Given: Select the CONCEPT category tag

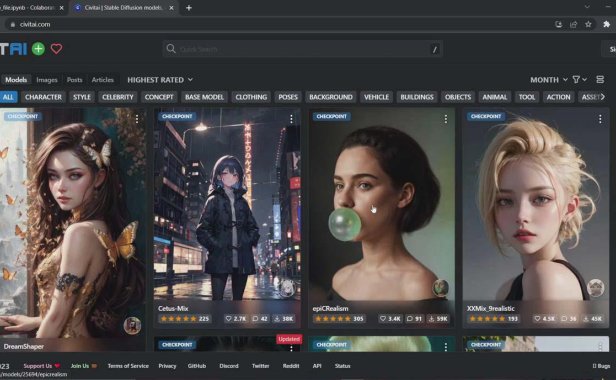Looking at the screenshot, I should [159, 97].
